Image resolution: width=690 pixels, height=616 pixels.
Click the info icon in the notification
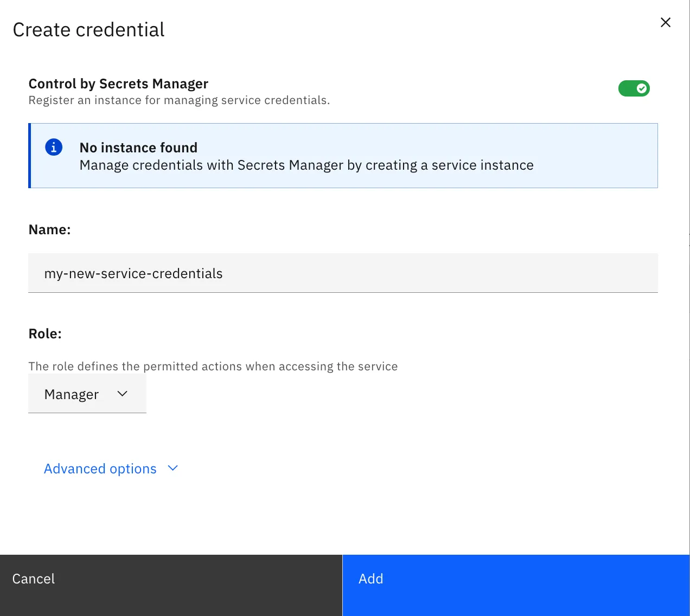54,147
